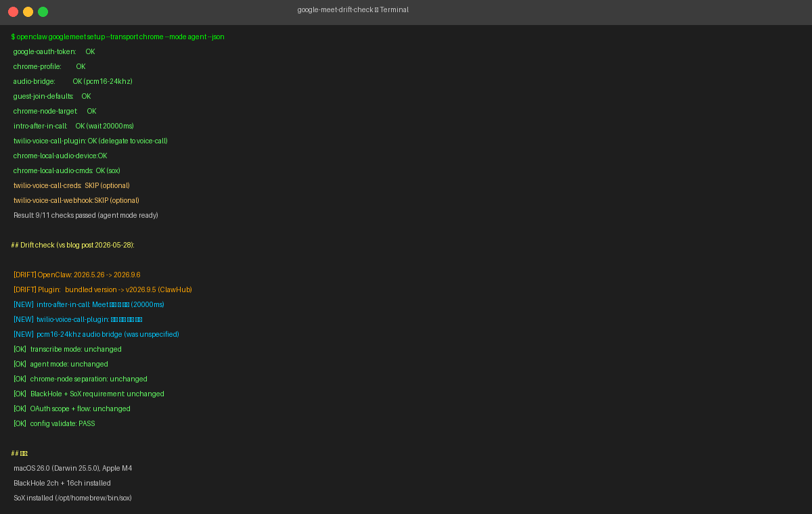This screenshot has width=812, height=514.
Task: Select '[OK] chrome-node separation: unchanged'
Action: click(80, 379)
